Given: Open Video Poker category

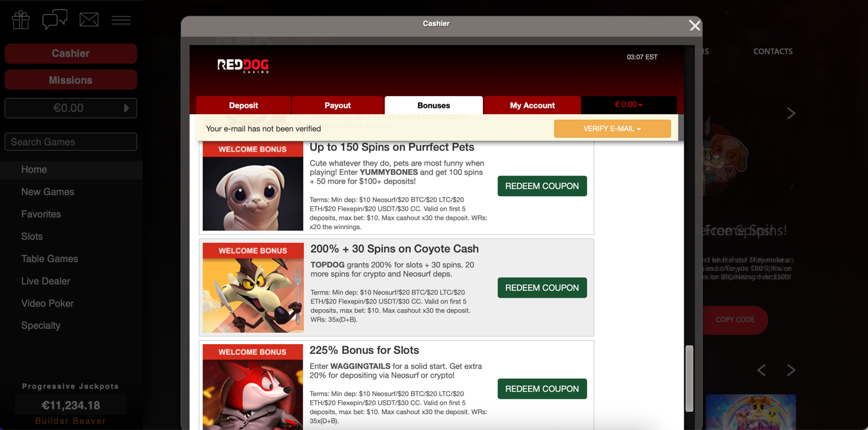Looking at the screenshot, I should [47, 304].
